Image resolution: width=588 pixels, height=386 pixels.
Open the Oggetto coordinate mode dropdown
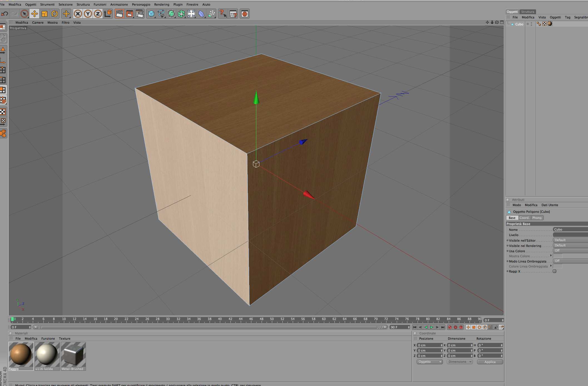pyautogui.click(x=430, y=362)
